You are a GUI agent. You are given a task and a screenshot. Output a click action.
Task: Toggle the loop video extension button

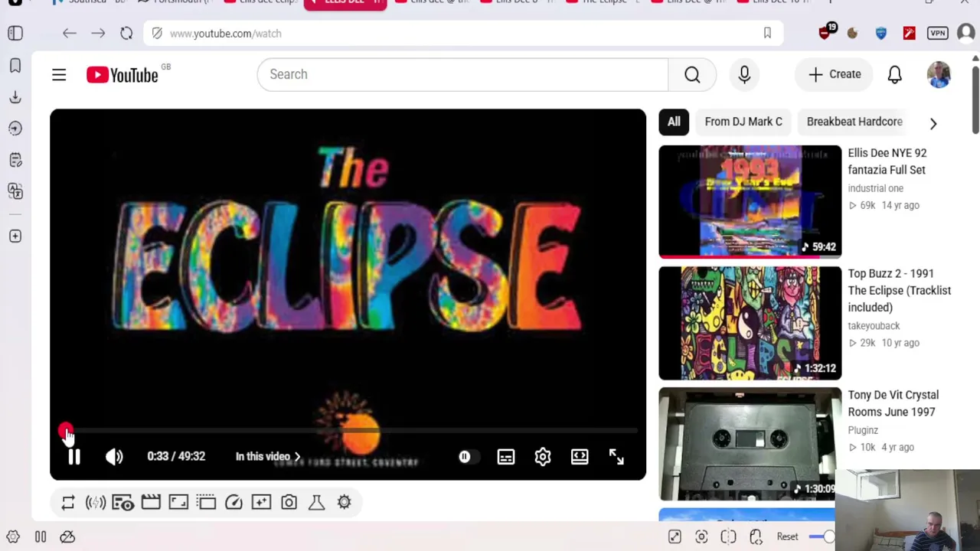pos(68,502)
